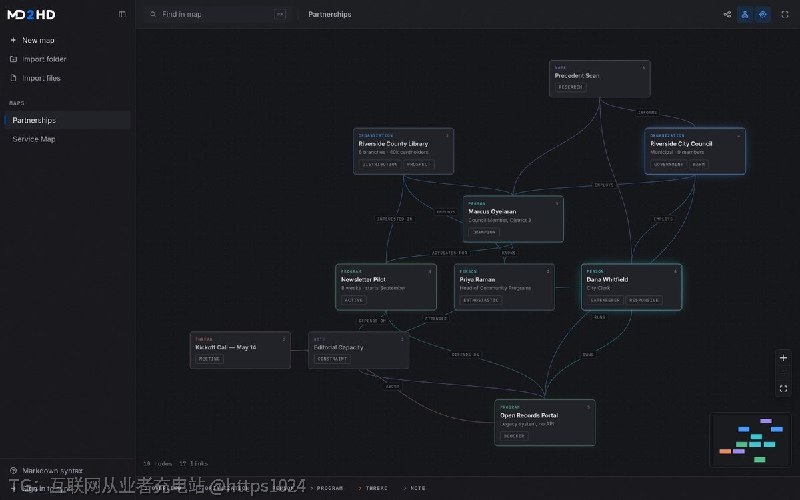The height and width of the screenshot is (500, 800).
Task: Zoom in with the canvas plus button
Action: tap(783, 358)
